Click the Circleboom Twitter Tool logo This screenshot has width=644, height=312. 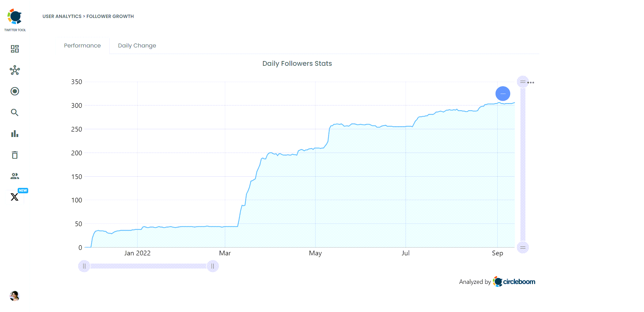point(15,16)
